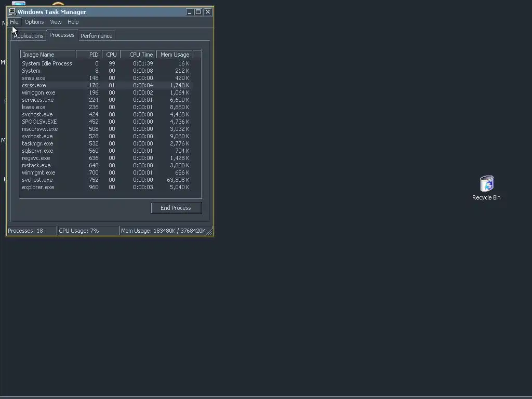Close the Windows Task Manager window
The width and height of the screenshot is (532, 399).
208,12
